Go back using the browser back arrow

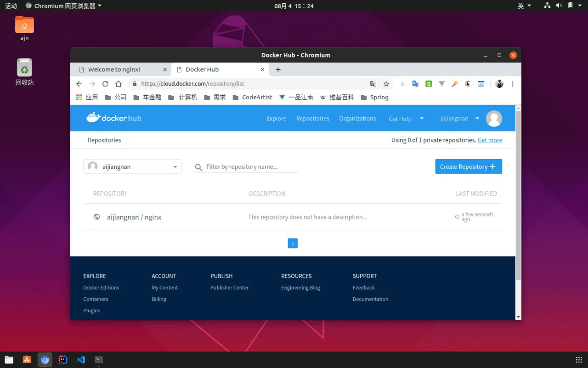(x=79, y=84)
